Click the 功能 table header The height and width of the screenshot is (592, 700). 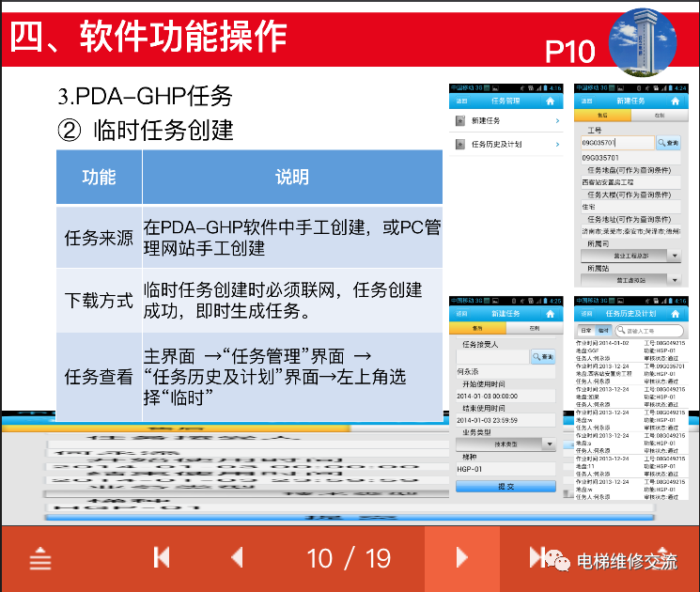click(99, 178)
